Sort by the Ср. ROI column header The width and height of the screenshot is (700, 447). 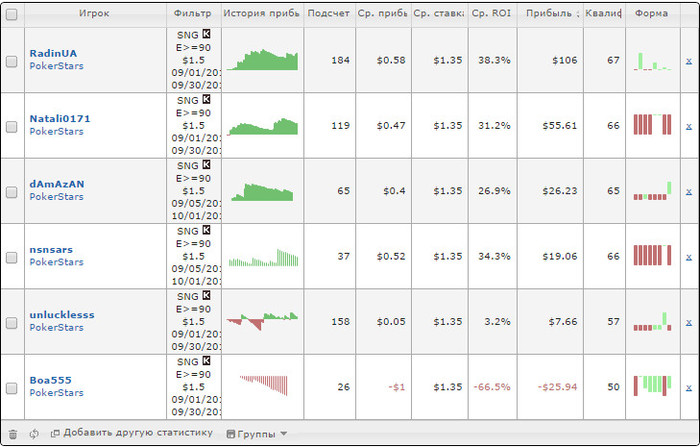[x=490, y=14]
